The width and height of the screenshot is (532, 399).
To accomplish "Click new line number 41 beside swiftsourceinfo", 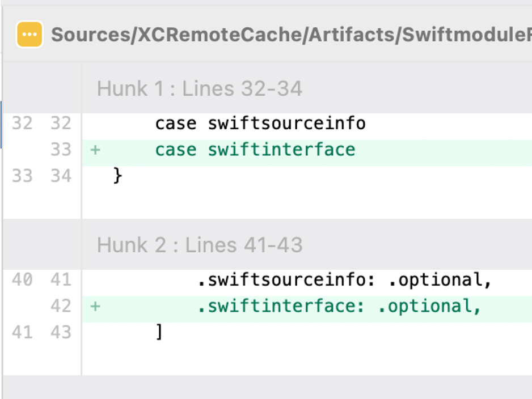I will pos(60,280).
